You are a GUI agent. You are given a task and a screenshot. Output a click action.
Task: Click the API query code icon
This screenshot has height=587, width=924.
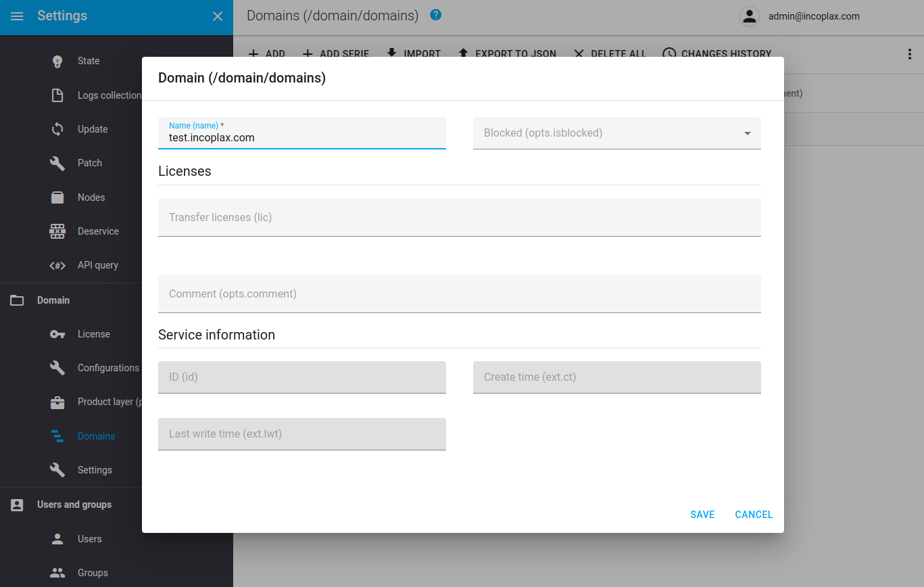pyautogui.click(x=57, y=265)
